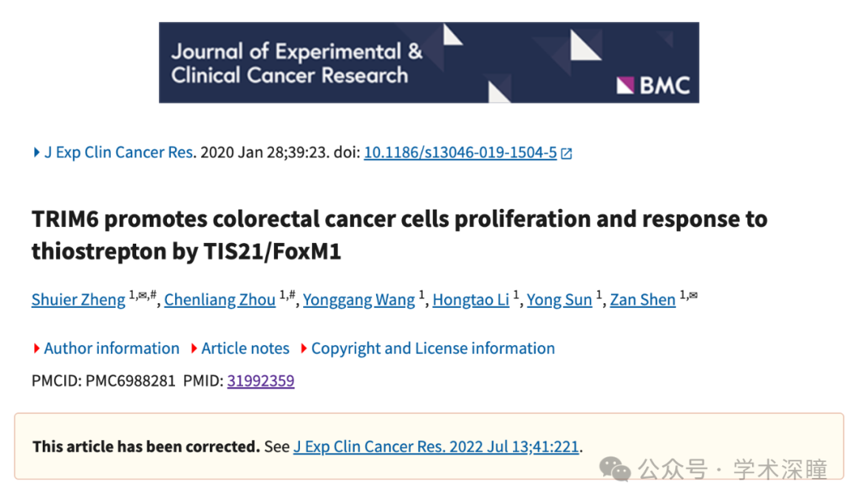Open author Yonggang Wang's link

[359, 300]
